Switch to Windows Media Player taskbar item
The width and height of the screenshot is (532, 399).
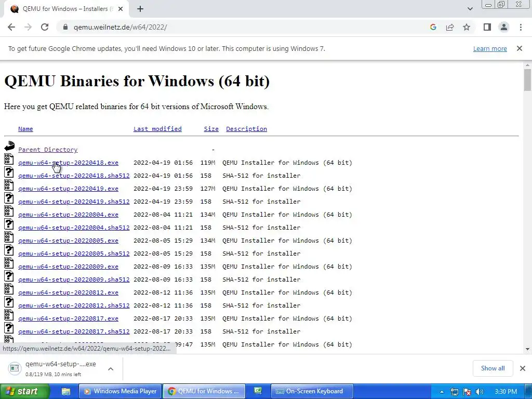pyautogui.click(x=121, y=391)
